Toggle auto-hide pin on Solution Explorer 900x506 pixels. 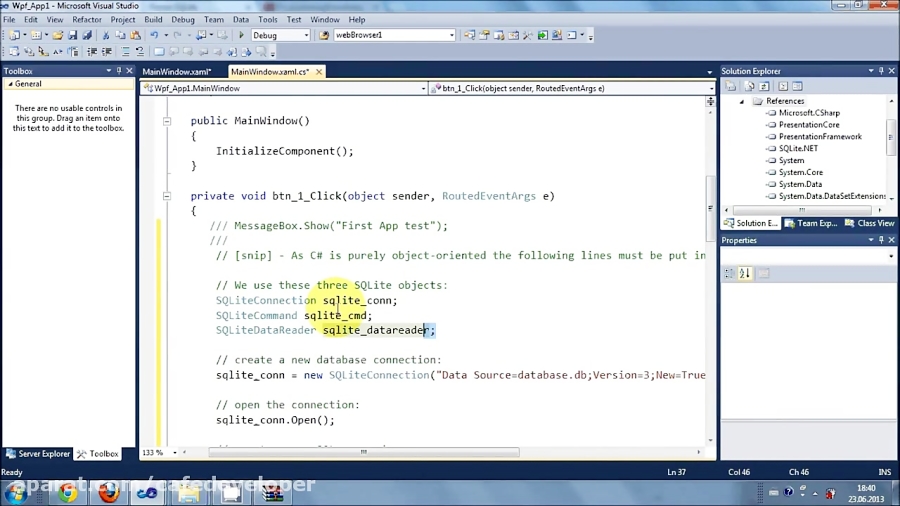coord(881,71)
